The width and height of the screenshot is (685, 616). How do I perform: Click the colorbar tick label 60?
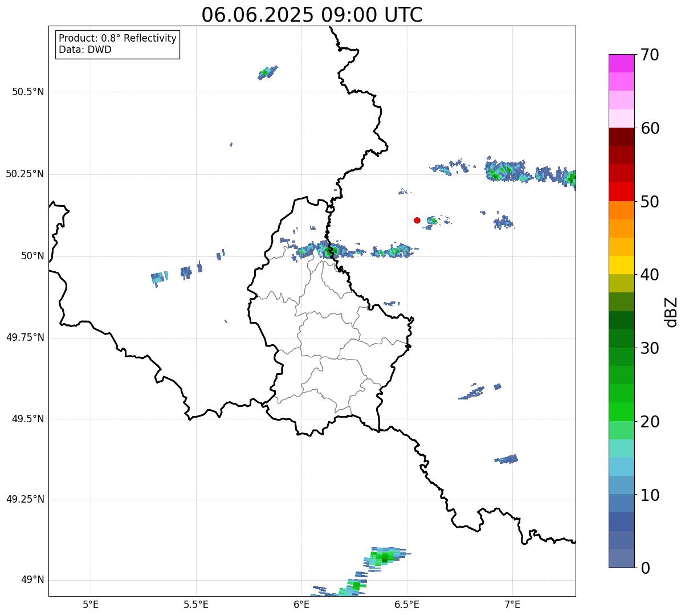pos(650,128)
